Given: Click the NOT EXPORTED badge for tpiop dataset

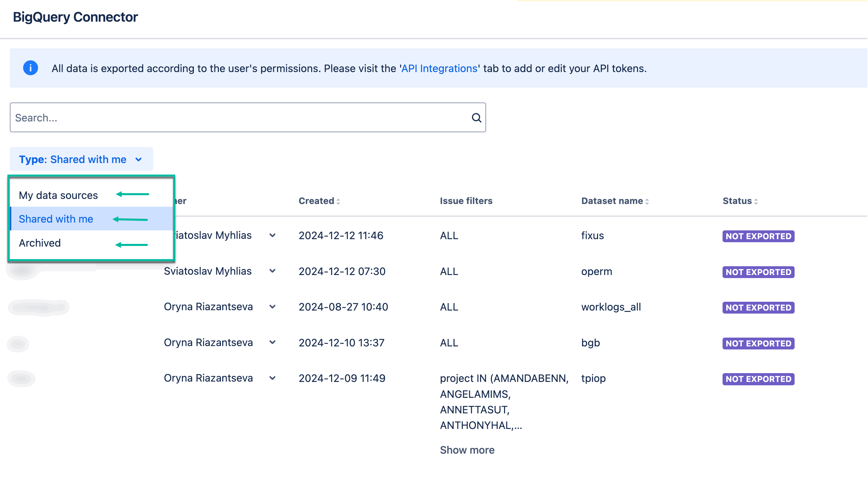Looking at the screenshot, I should pyautogui.click(x=758, y=379).
